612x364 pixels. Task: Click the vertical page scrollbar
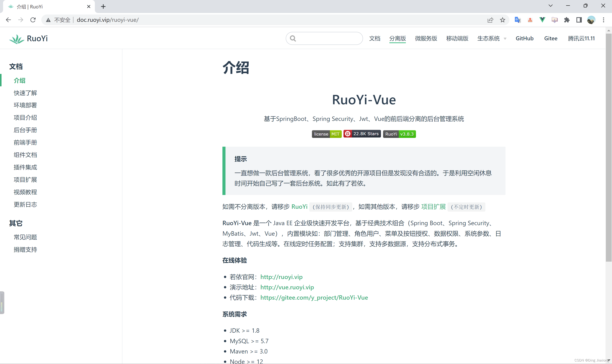point(608,147)
